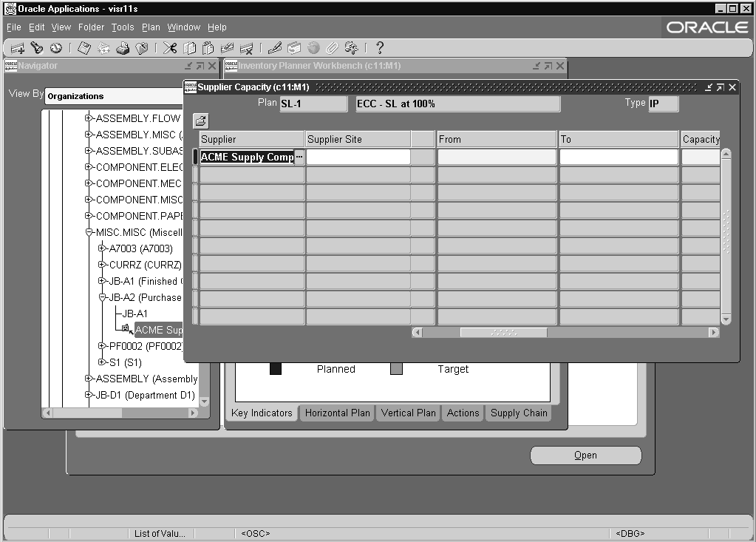This screenshot has height=542, width=756.
Task: Click the Zoom toolbar icon
Action: point(294,48)
